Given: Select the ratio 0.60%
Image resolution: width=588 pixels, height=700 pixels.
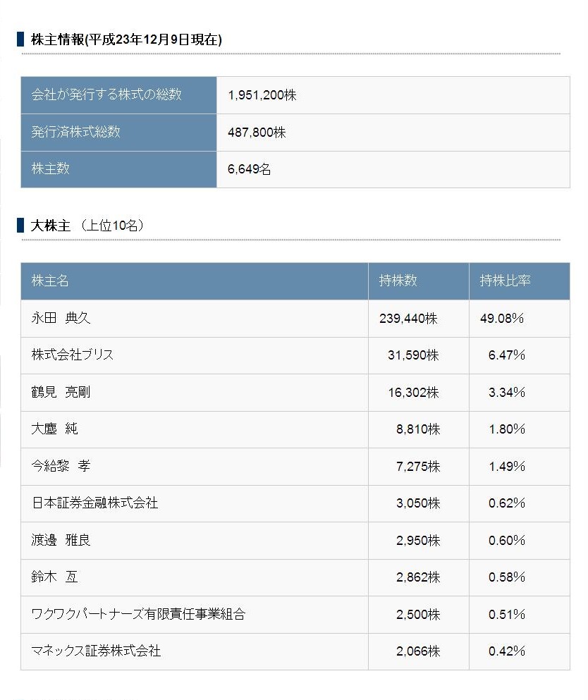Looking at the screenshot, I should (x=507, y=541).
